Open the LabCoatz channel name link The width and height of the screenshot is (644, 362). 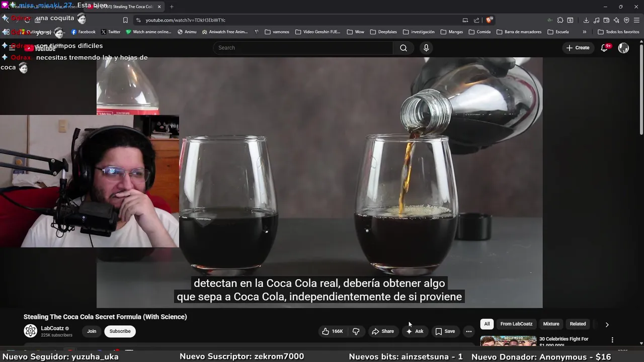[52, 328]
